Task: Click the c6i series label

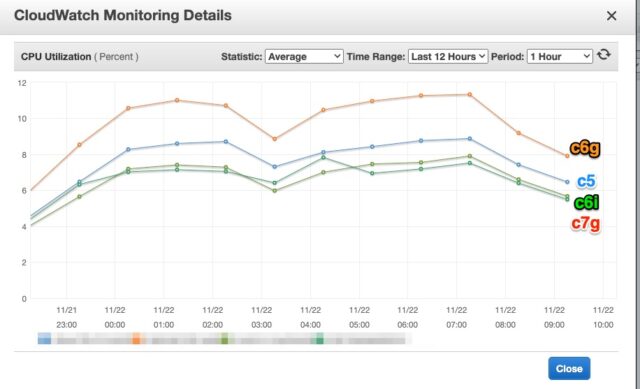Action: tap(587, 202)
